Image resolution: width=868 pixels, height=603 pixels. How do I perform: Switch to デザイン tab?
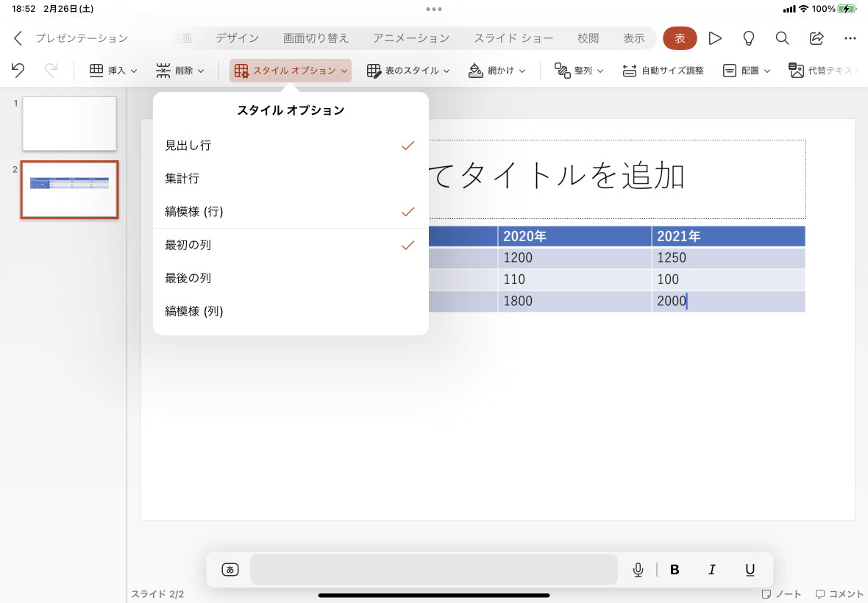coord(238,38)
